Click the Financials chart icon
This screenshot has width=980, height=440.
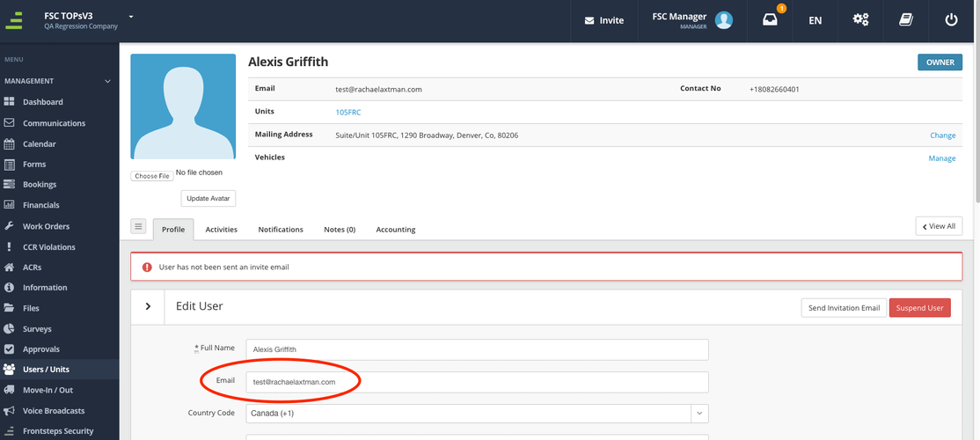pyautogui.click(x=10, y=205)
